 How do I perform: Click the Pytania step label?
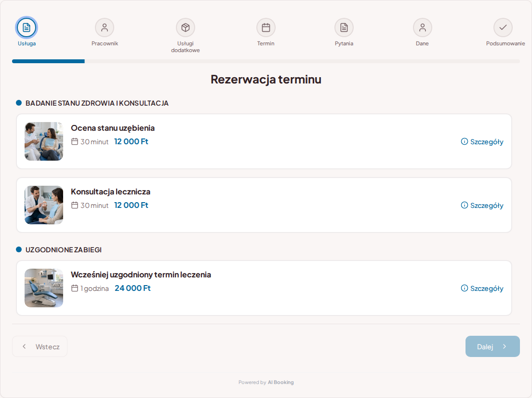tap(344, 43)
